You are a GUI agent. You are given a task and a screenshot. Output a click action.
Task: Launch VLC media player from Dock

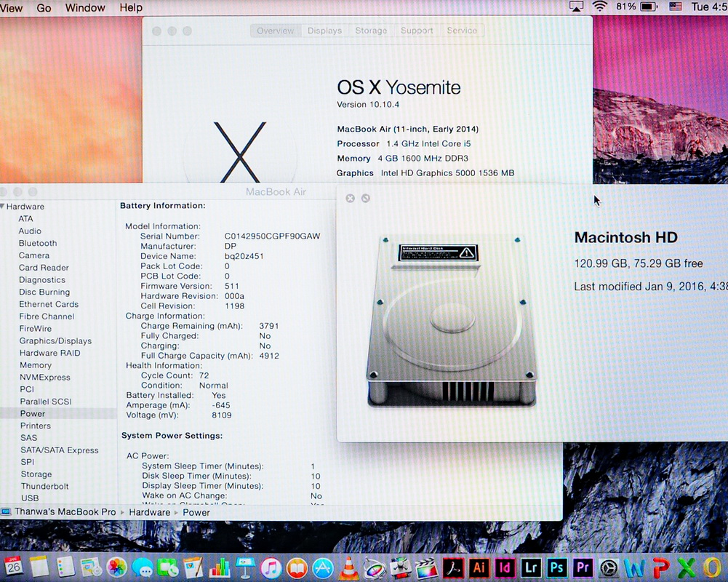[x=348, y=567]
